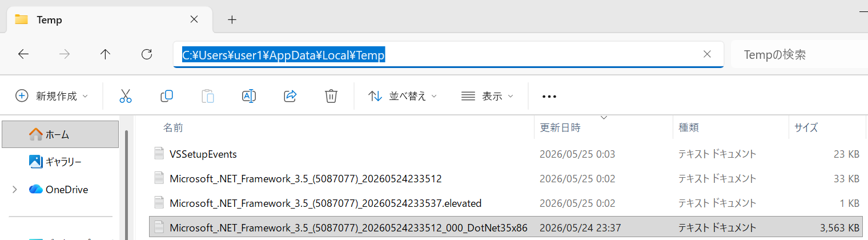Sort by 名前 column header
The image size is (868, 240).
coord(173,128)
